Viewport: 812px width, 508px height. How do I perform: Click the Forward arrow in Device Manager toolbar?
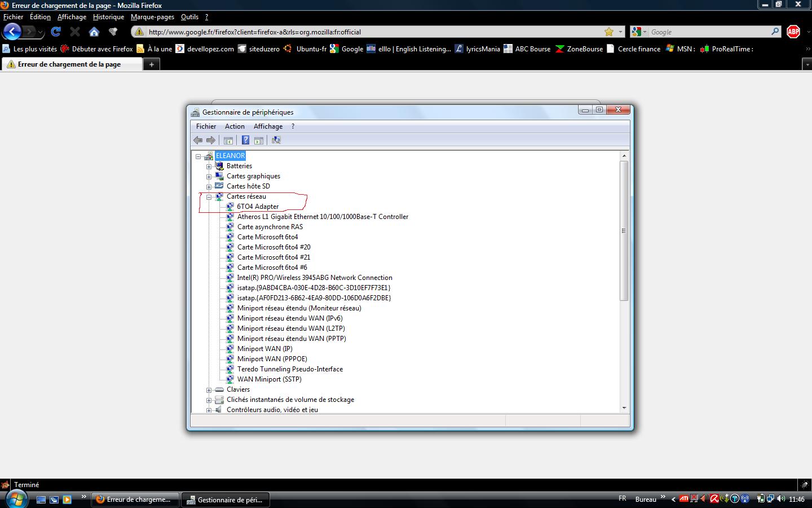tap(211, 140)
